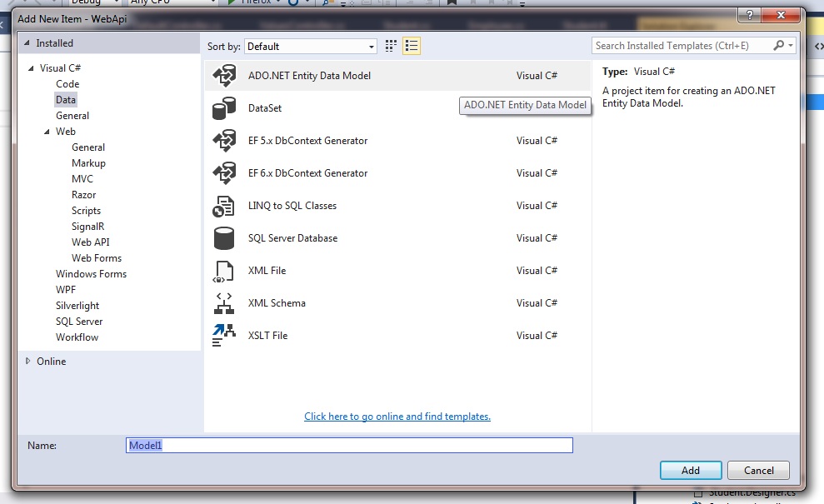Image resolution: width=824 pixels, height=504 pixels.
Task: Click the "LINQ to SQL Classes" template name
Action: (x=292, y=206)
